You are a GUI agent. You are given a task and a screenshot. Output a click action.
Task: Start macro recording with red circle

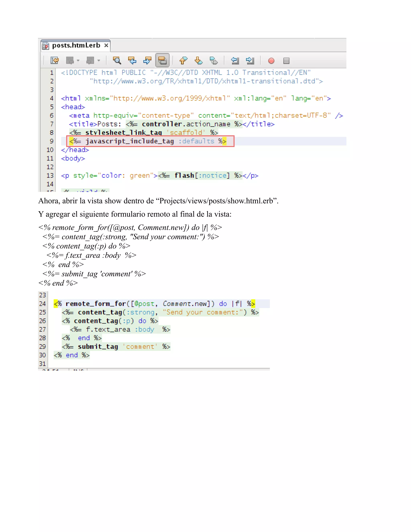(271, 60)
